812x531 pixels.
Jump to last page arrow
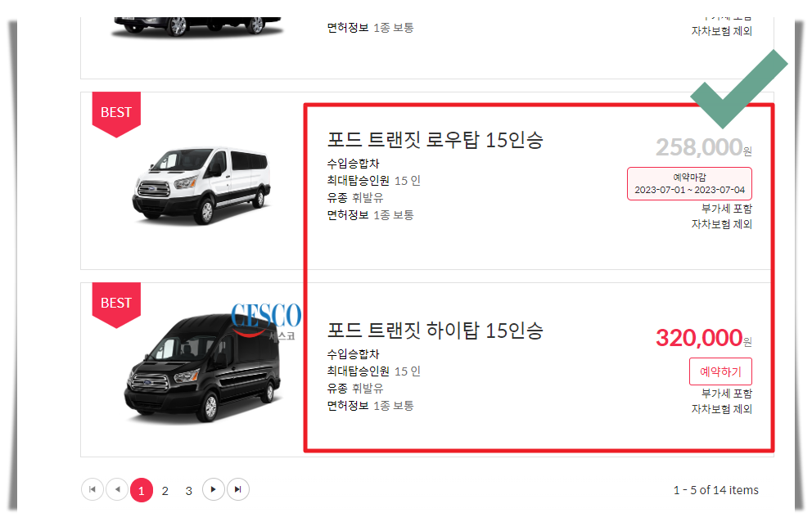[237, 489]
